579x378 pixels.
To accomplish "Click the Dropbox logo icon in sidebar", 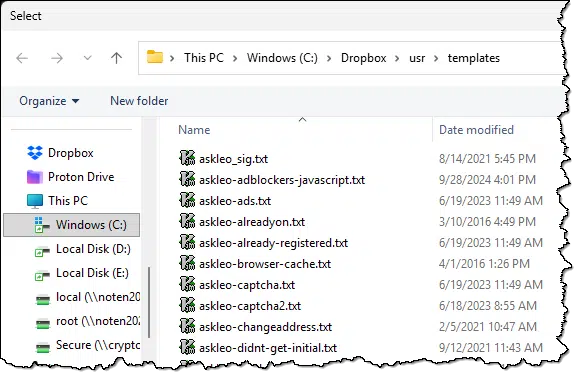I will (x=35, y=152).
